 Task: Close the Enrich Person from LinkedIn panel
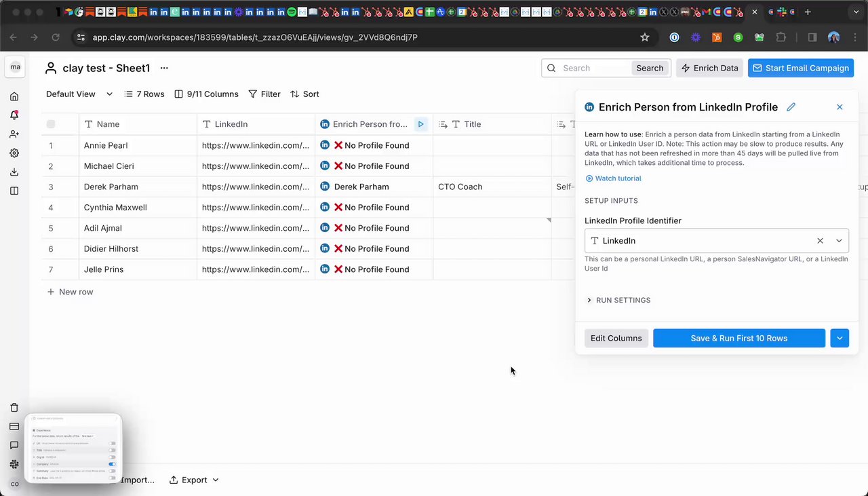(x=840, y=107)
